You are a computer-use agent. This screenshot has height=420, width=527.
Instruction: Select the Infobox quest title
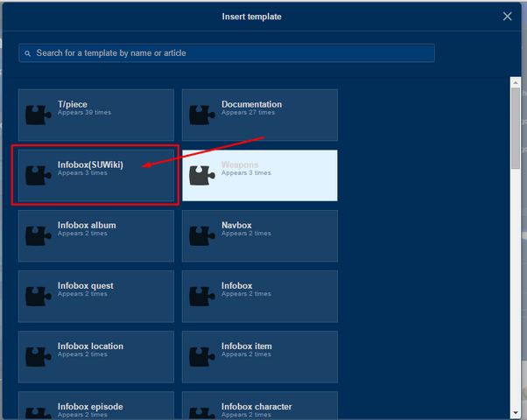(x=86, y=286)
